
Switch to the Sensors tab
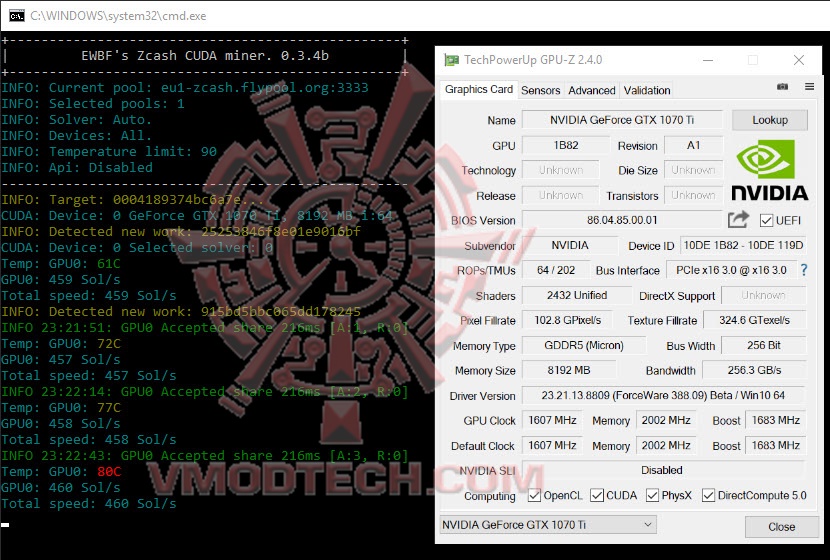[x=540, y=91]
